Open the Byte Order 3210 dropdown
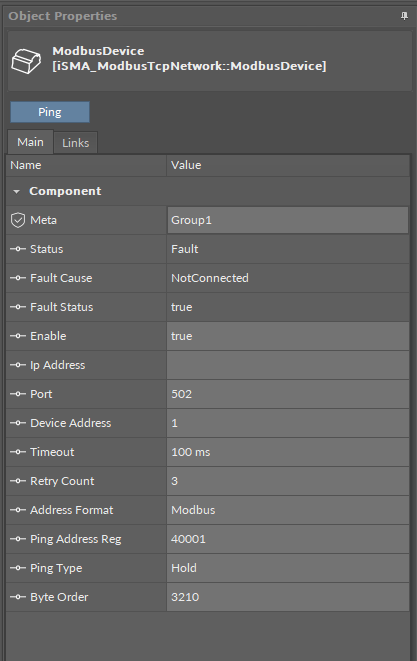 coord(288,597)
